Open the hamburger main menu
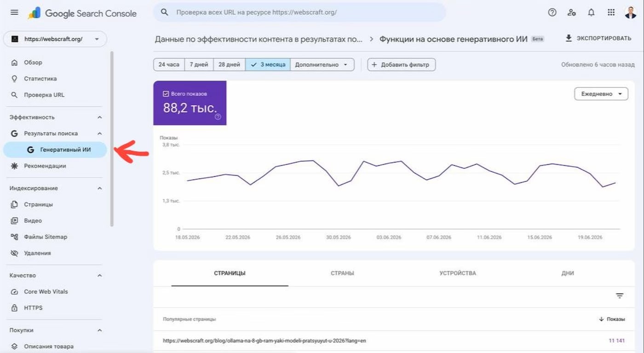644x353 pixels. tap(14, 12)
